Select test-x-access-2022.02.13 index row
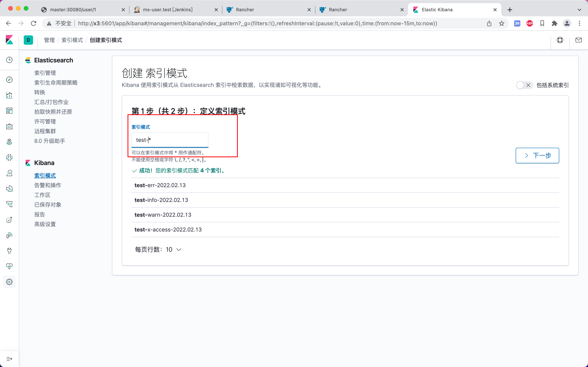 point(345,230)
